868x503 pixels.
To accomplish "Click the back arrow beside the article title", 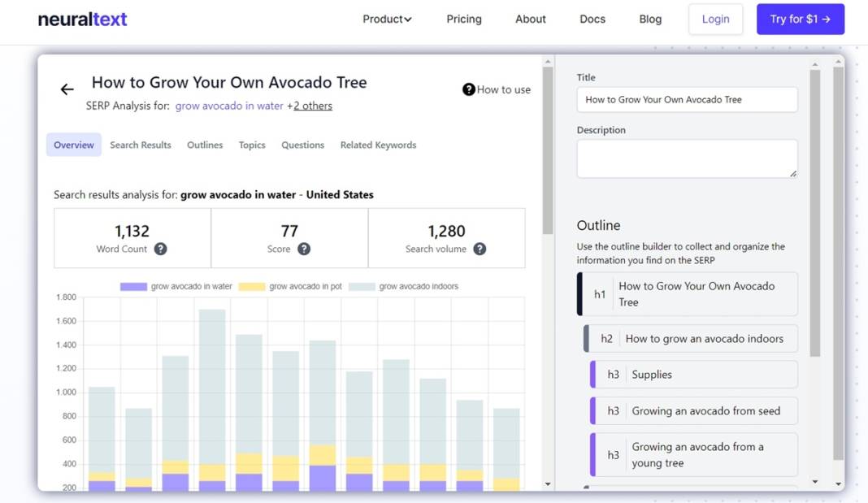I will pos(67,89).
